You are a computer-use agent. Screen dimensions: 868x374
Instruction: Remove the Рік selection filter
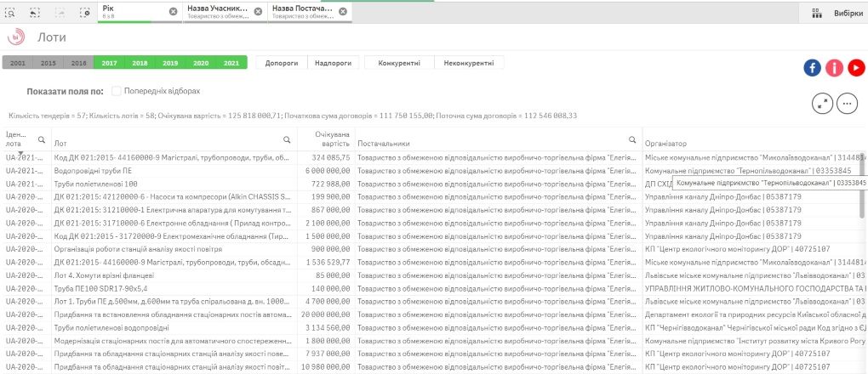pyautogui.click(x=174, y=12)
